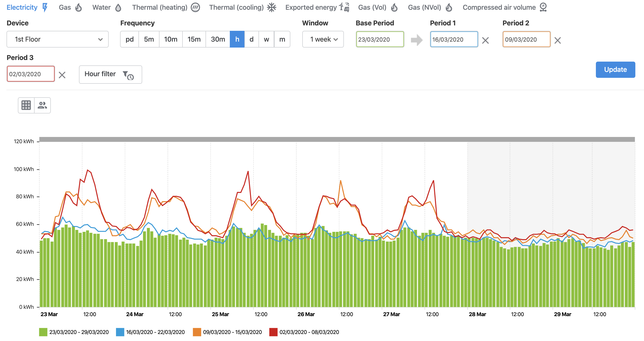
Task: Choose the monthly 'm' frequency option
Action: 282,39
